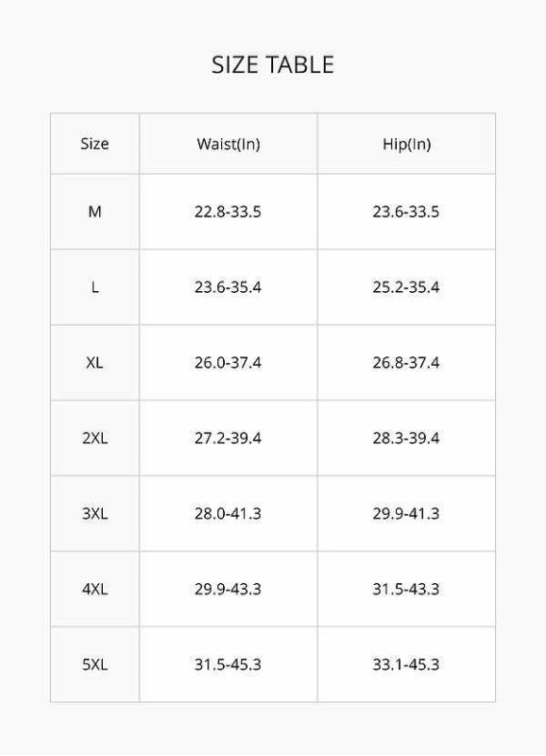Select the Waist(In) column header
Screen dimensions: 546x756
(229, 144)
